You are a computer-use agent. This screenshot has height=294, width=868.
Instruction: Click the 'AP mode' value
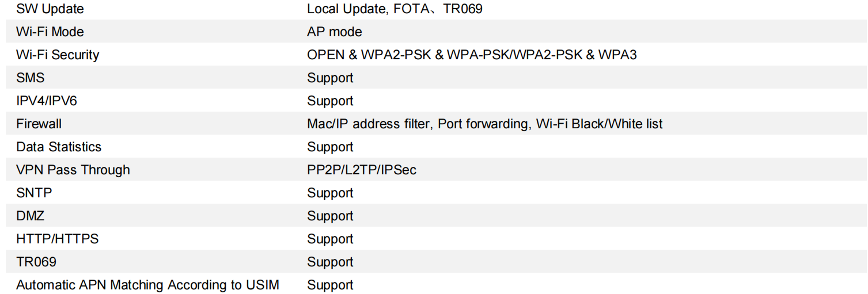click(334, 32)
